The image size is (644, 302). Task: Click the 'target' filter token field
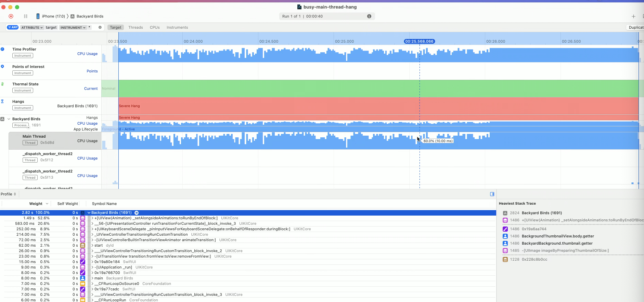click(51, 27)
